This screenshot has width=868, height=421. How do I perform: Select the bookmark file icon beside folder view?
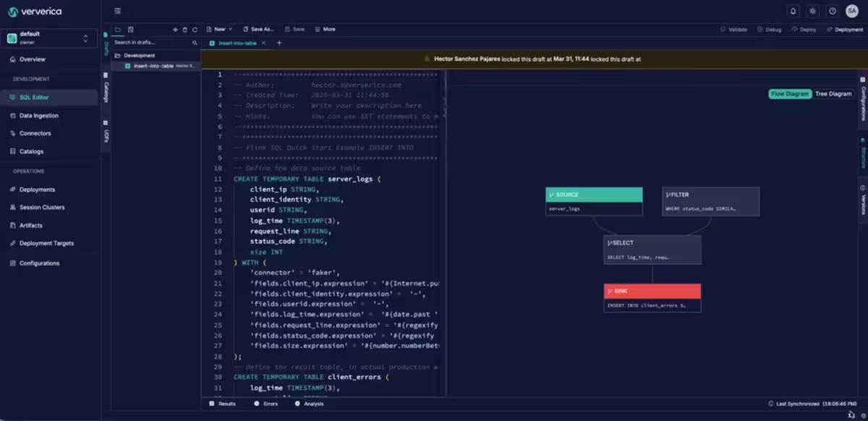click(x=131, y=30)
